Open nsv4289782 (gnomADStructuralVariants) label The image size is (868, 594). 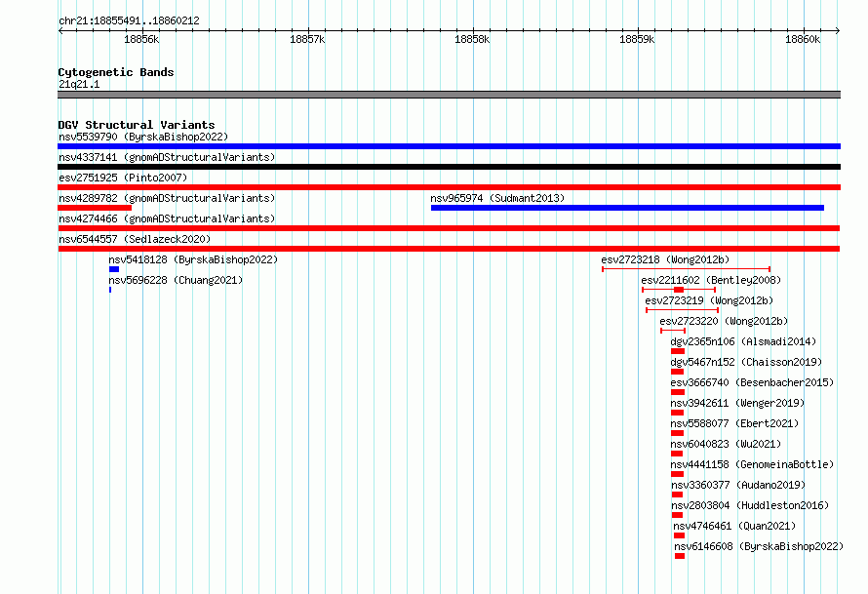(167, 198)
